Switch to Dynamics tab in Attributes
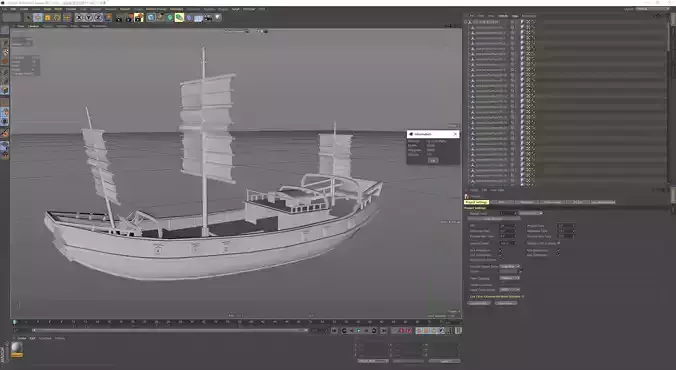This screenshot has width=676, height=370. click(527, 202)
